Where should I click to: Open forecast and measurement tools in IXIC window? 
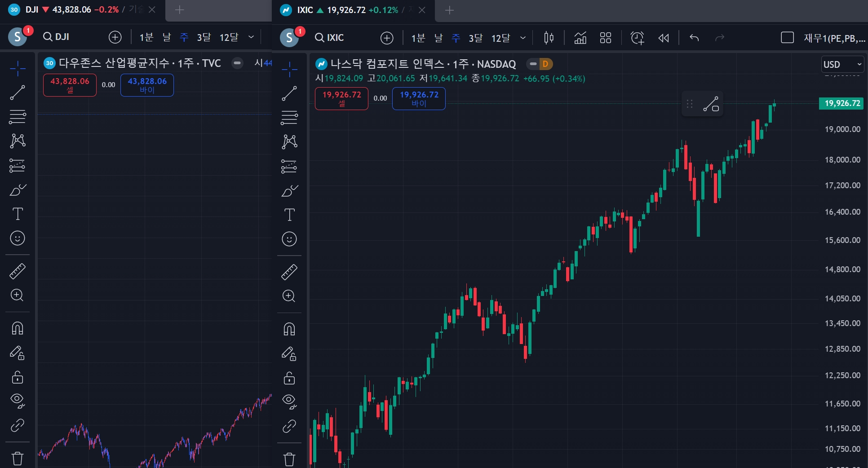(289, 166)
